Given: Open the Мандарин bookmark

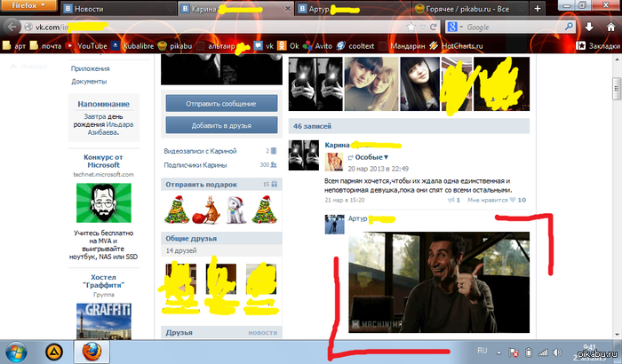Looking at the screenshot, I should pyautogui.click(x=402, y=46).
